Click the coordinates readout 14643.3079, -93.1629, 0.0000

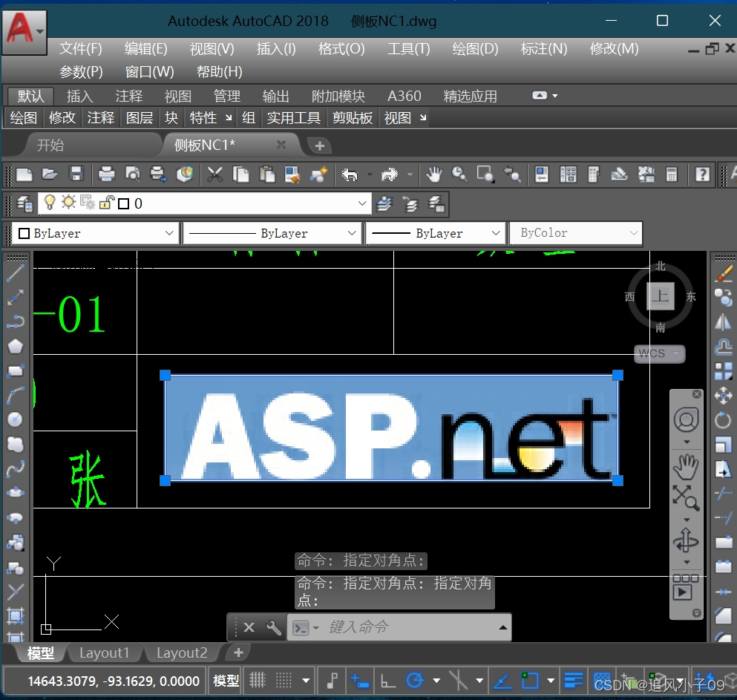coord(114,681)
